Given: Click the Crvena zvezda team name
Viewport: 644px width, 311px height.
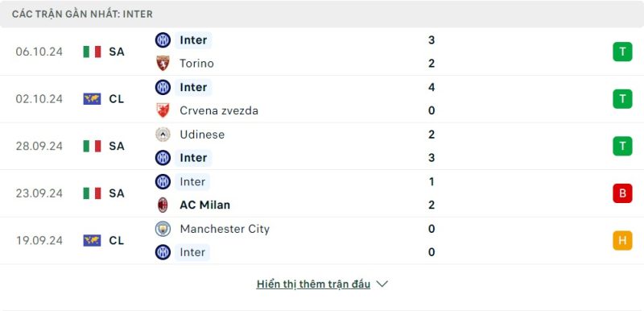Looking at the screenshot, I should 219,110.
